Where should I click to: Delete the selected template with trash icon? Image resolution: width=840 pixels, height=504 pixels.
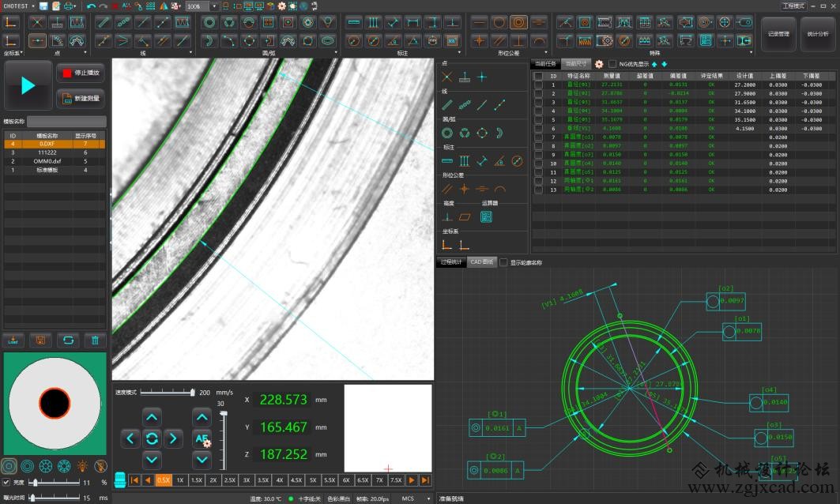[x=95, y=340]
